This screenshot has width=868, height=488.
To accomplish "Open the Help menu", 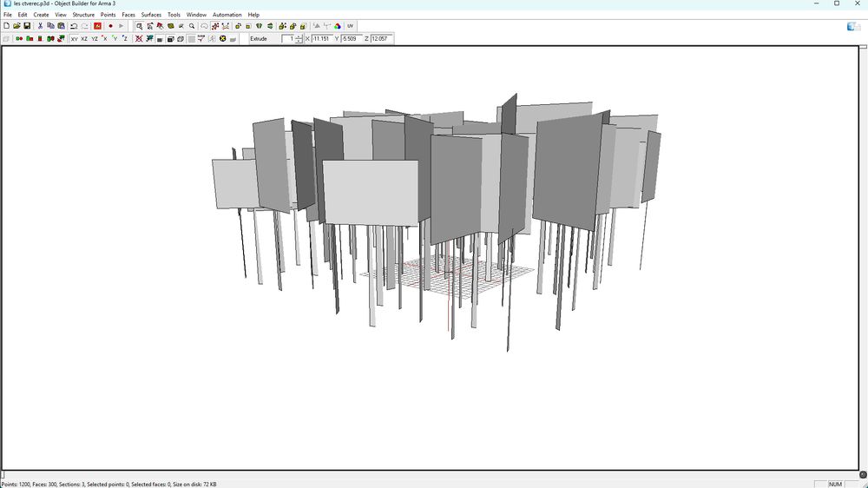I will [x=253, y=15].
